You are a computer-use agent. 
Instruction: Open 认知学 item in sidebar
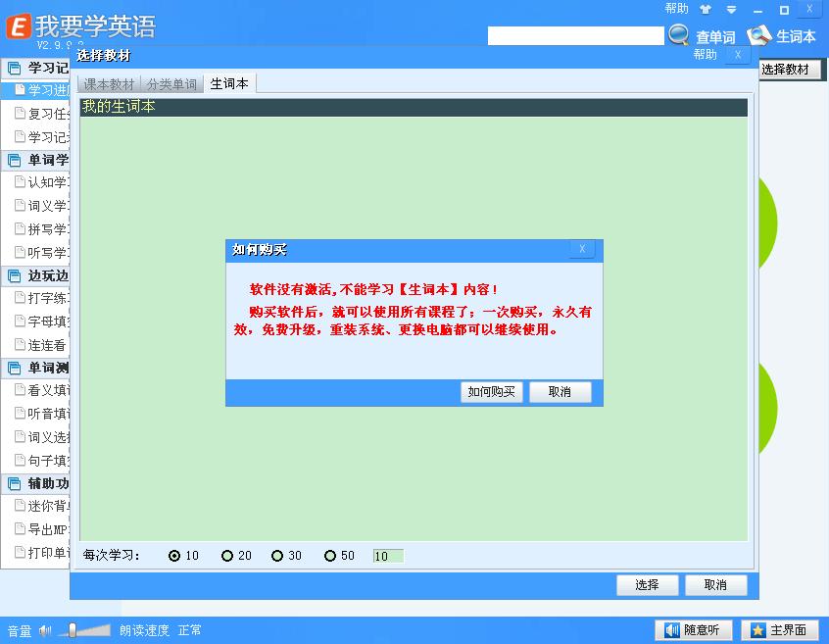click(42, 182)
